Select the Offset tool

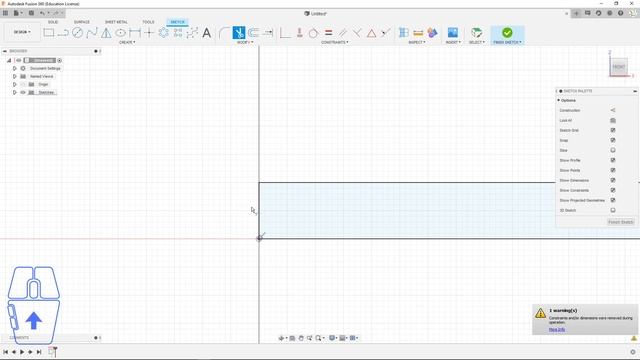253,33
